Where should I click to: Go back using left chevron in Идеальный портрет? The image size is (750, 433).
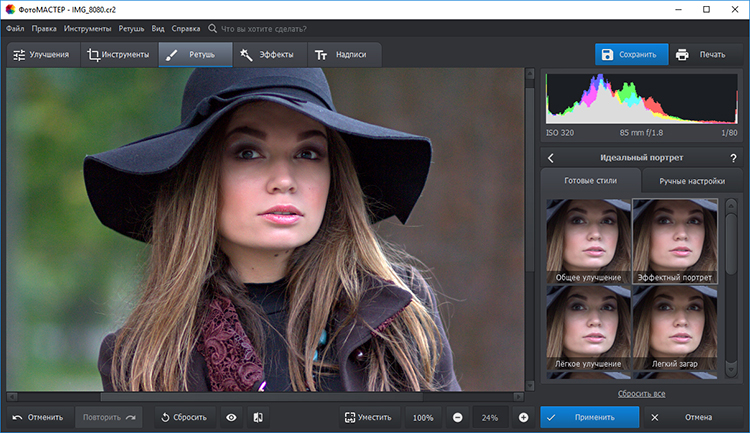point(551,158)
